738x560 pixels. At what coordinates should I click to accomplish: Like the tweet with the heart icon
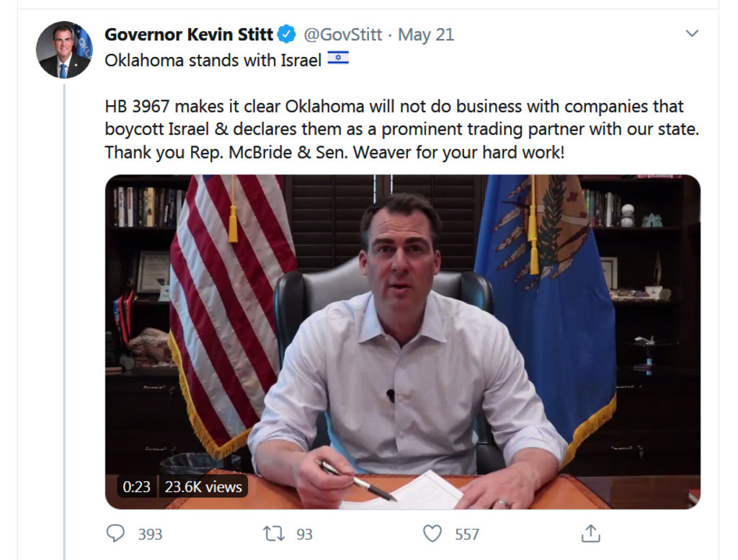432,533
